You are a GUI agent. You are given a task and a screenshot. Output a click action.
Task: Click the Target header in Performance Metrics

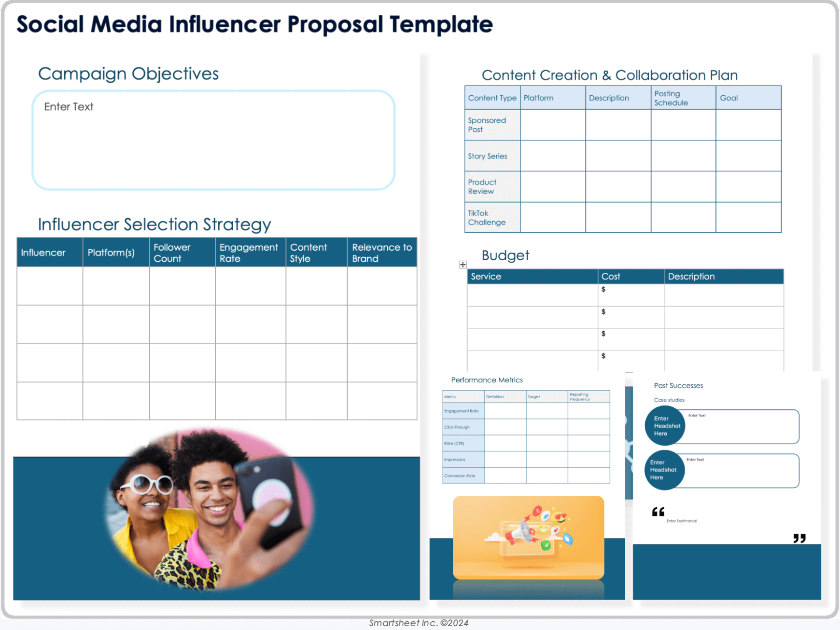(547, 396)
